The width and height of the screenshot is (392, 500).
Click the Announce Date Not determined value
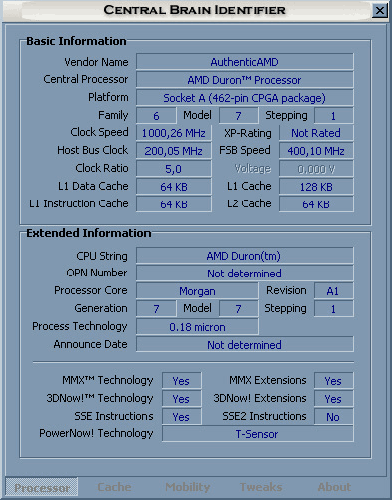[245, 344]
